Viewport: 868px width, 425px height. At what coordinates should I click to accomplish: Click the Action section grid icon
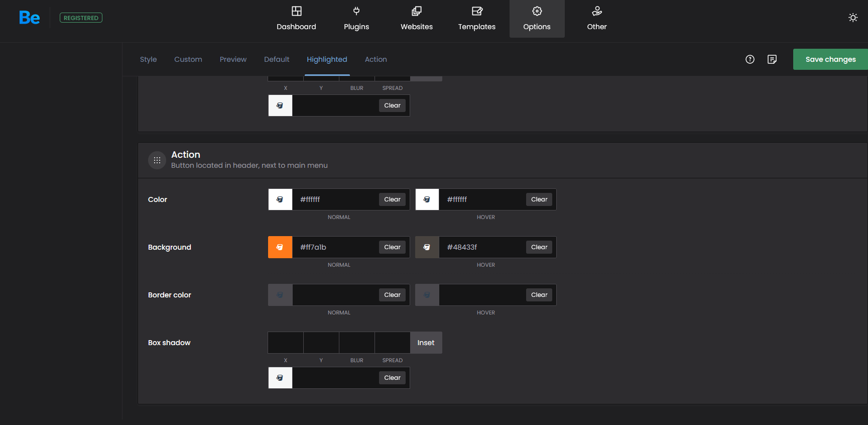pyautogui.click(x=157, y=160)
